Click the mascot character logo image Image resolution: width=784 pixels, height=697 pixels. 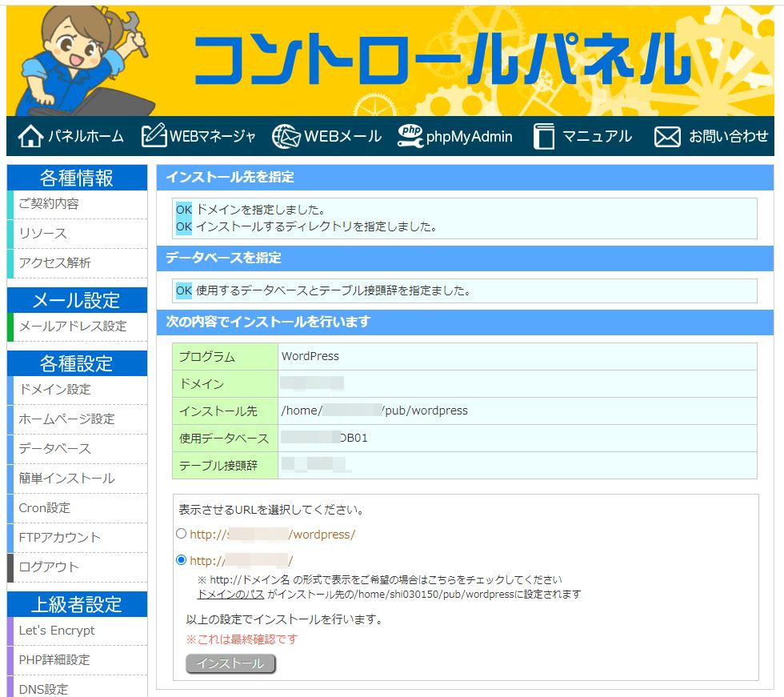coord(82,61)
